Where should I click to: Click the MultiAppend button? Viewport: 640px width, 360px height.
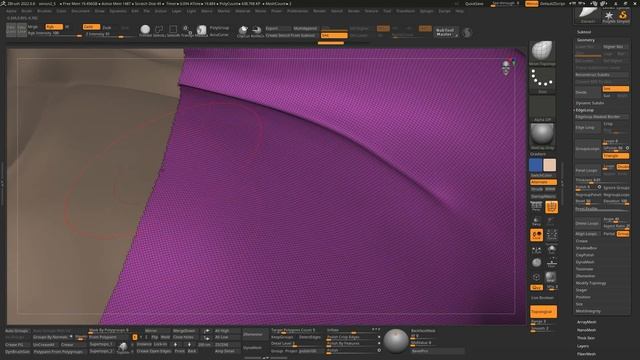[305, 29]
